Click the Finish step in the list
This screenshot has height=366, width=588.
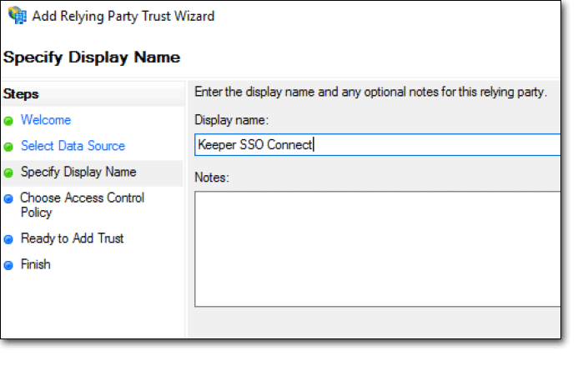click(x=35, y=264)
